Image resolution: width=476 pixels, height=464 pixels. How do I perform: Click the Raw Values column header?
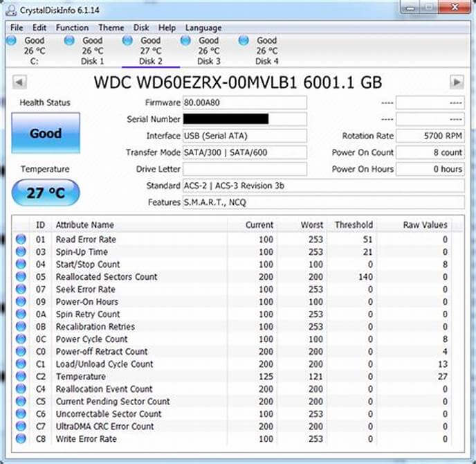click(425, 224)
